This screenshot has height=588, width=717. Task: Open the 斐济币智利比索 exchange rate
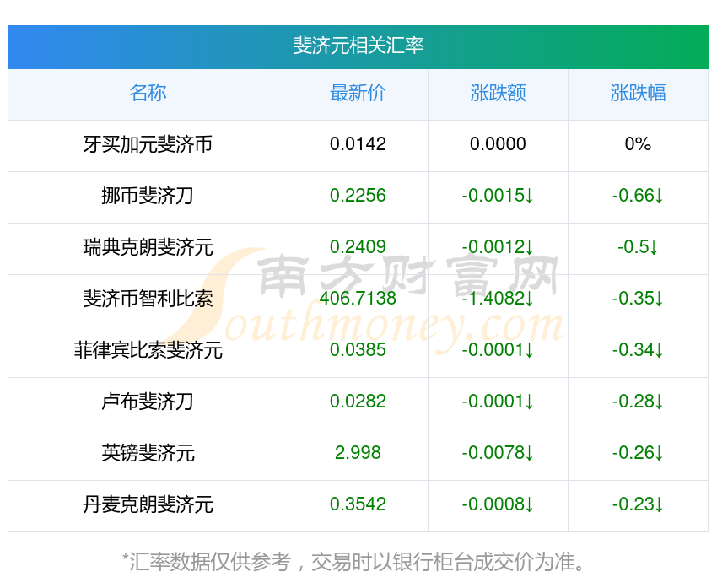pyautogui.click(x=148, y=299)
